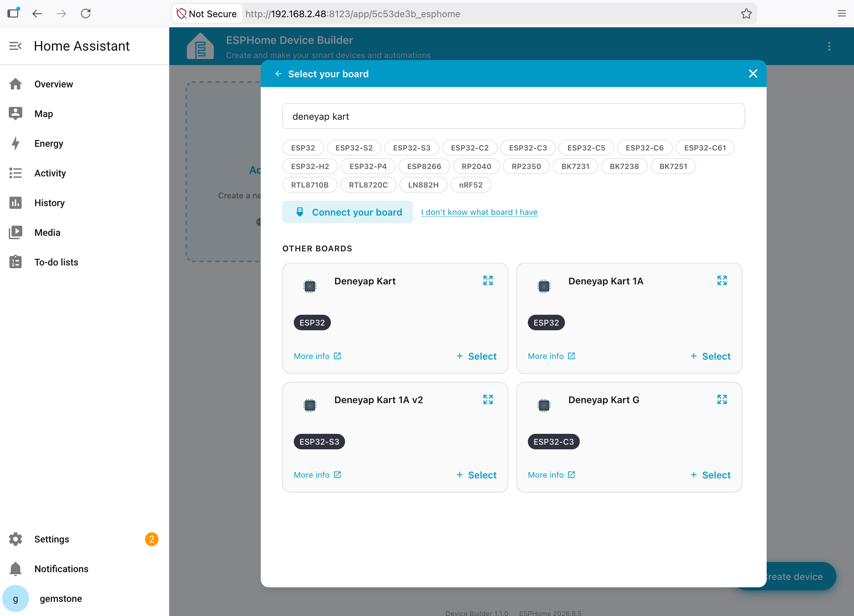This screenshot has width=854, height=616.
Task: Select the Deneyap Kart 1A board
Action: tap(710, 356)
